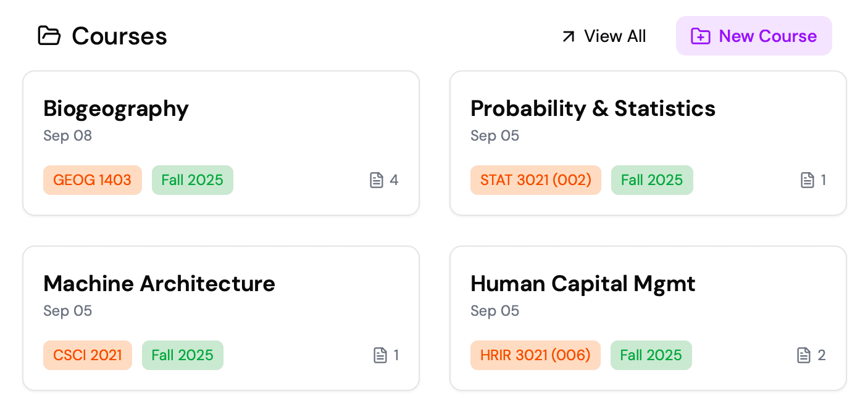Viewport: 868px width, 412px height.
Task: Click the View All arrow icon
Action: [568, 36]
